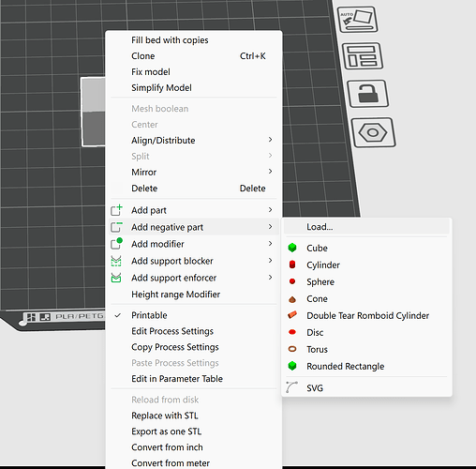
Task: Click the Add support blocker icon
Action: 116,261
